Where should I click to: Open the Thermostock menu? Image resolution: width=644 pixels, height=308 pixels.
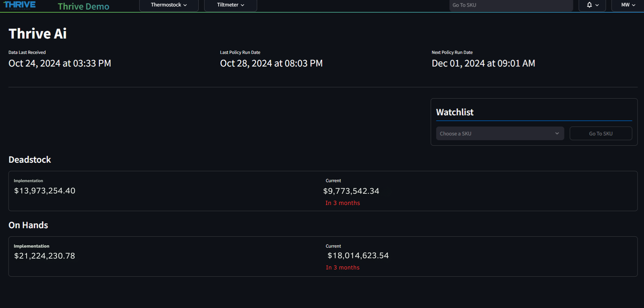click(169, 5)
